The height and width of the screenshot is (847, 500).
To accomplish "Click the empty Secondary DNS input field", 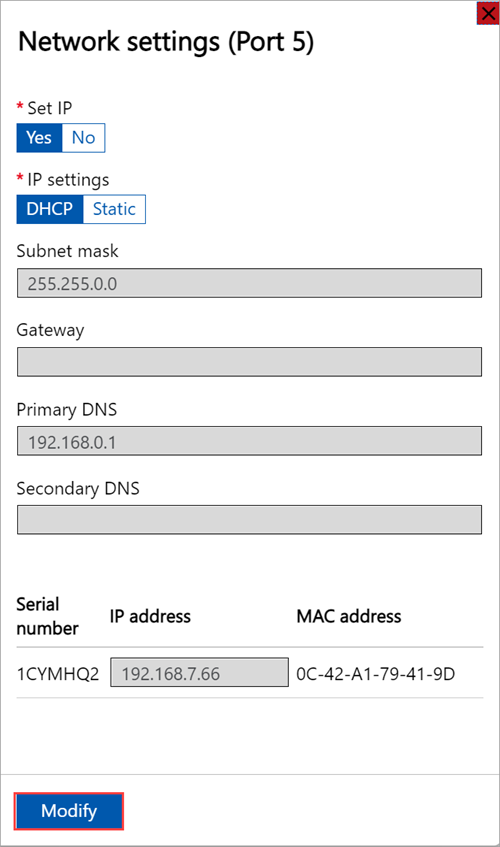I will point(249,520).
